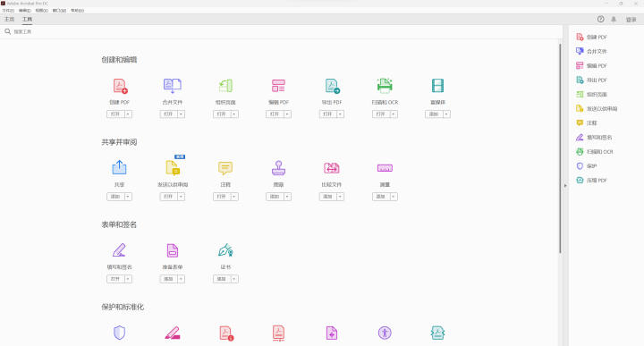The image size is (644, 346).
Task: Click the 登录 sign-in link
Action: point(631,20)
